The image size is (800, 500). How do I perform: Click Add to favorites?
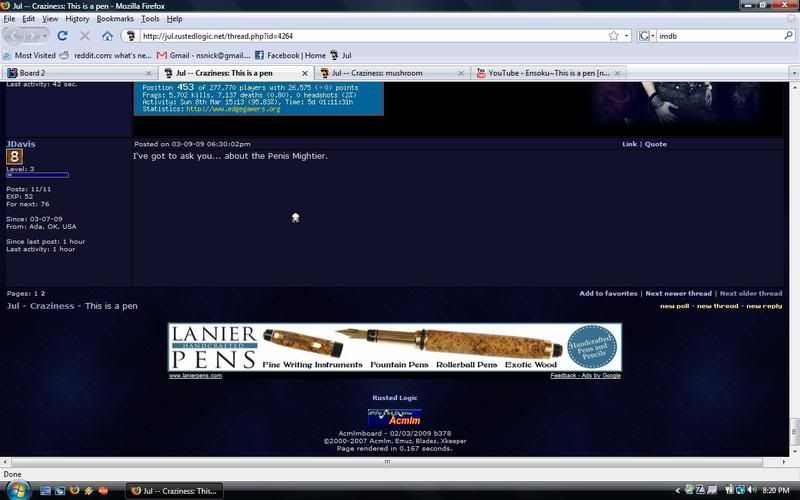coord(608,293)
